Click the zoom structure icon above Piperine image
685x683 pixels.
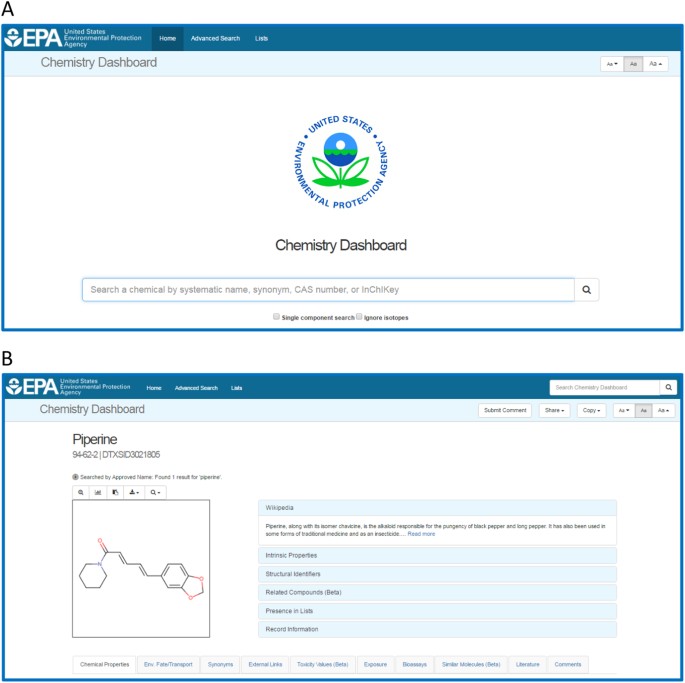coord(81,492)
